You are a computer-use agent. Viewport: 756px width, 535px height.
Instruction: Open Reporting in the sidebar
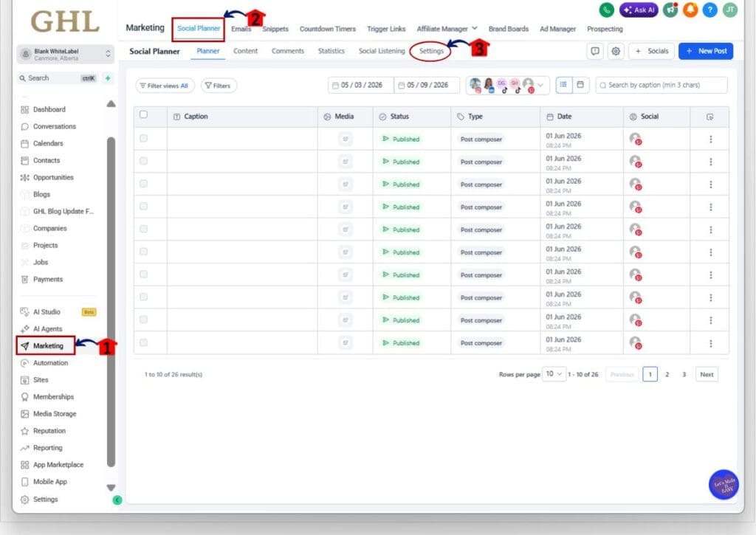tap(47, 448)
